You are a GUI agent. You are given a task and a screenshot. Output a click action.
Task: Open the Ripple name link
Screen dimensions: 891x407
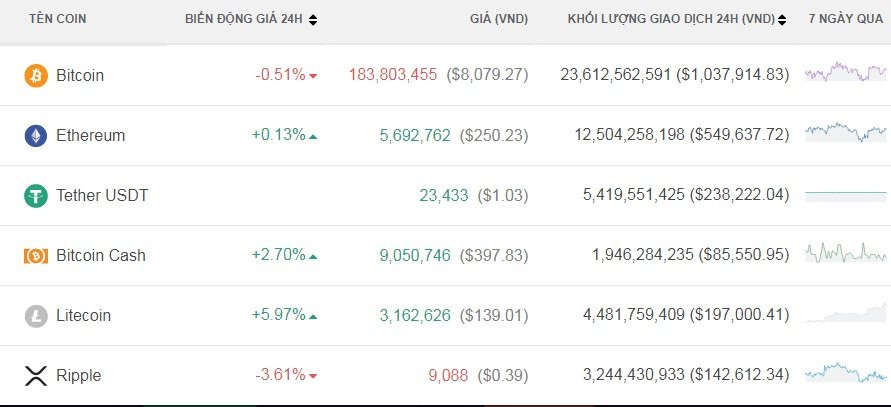pos(78,375)
